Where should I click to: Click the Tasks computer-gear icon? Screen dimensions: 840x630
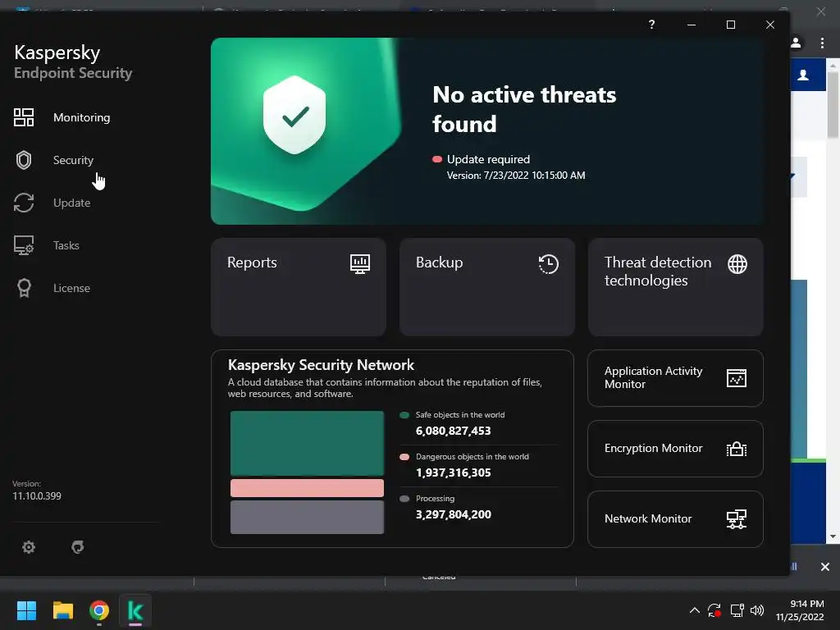[x=24, y=245]
